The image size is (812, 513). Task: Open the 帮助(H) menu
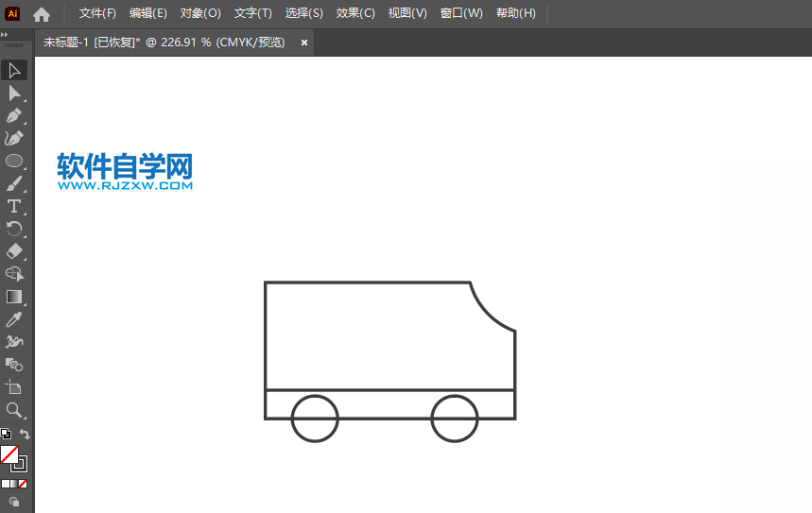(x=516, y=13)
